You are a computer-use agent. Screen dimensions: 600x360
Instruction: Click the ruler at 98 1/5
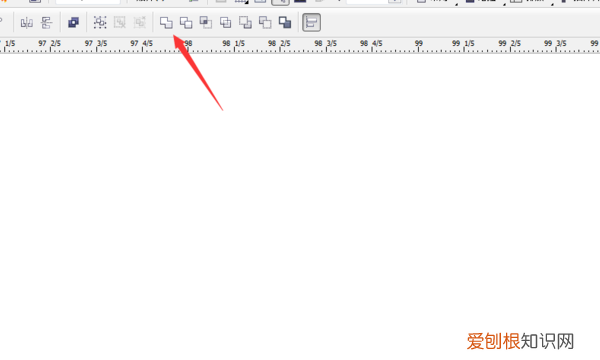coord(234,45)
